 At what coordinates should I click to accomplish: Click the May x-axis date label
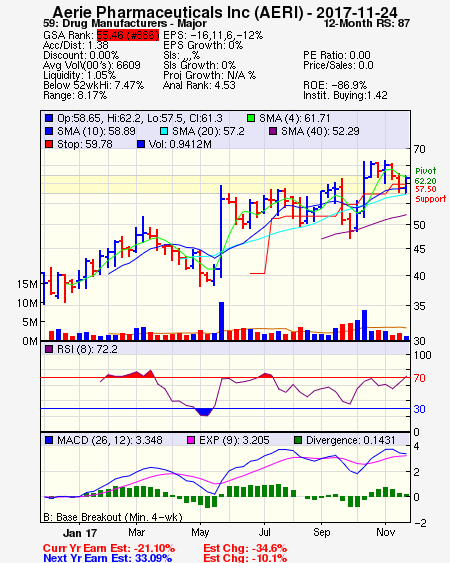[200, 532]
